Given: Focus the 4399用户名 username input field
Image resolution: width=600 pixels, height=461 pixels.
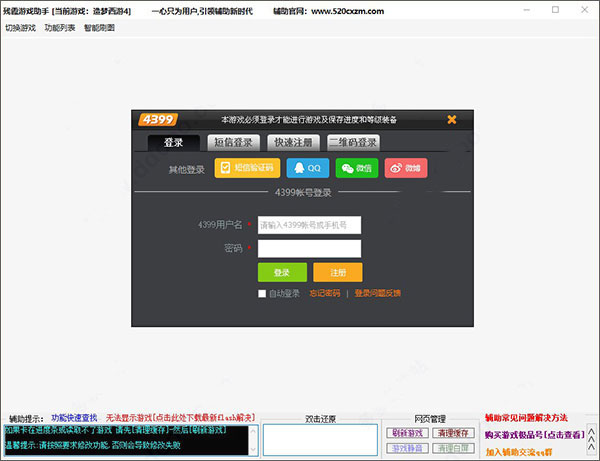Looking at the screenshot, I should pyautogui.click(x=309, y=225).
